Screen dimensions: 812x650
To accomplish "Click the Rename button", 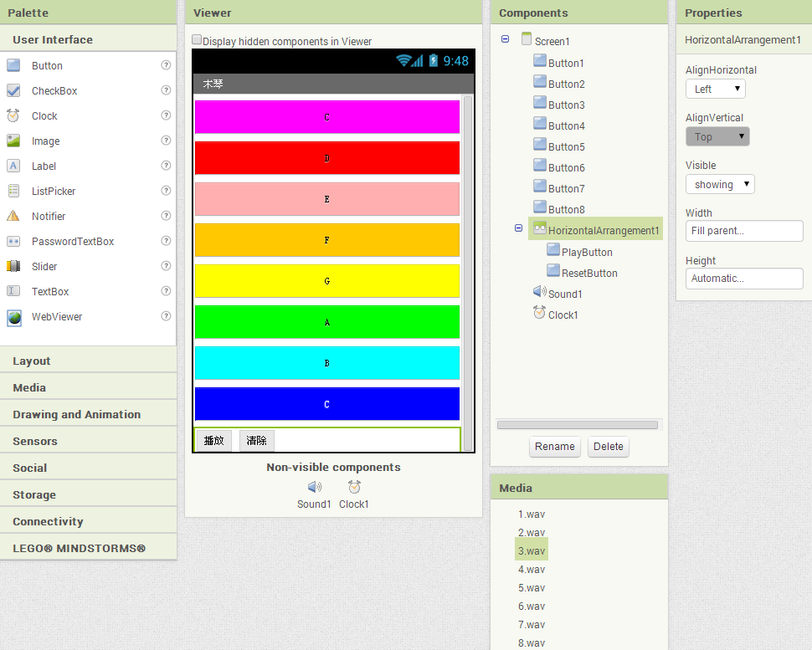I will click(554, 446).
